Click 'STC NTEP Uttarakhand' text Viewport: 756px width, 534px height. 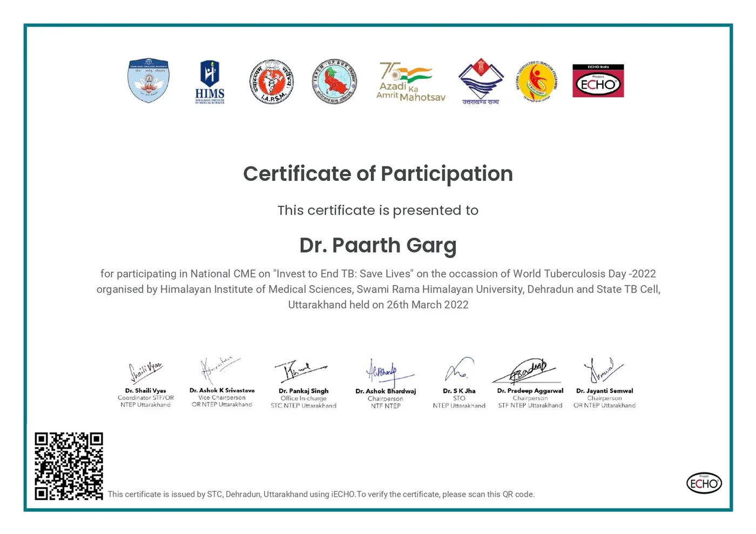(x=303, y=405)
